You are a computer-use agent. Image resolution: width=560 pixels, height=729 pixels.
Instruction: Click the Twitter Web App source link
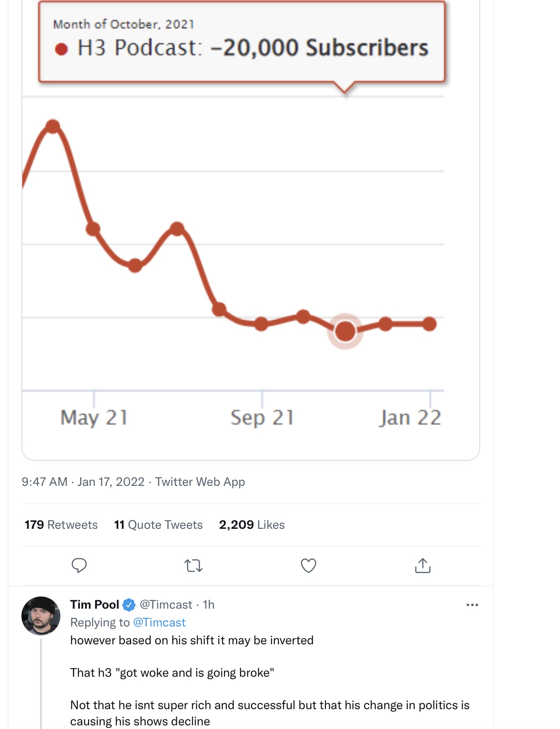pos(200,482)
